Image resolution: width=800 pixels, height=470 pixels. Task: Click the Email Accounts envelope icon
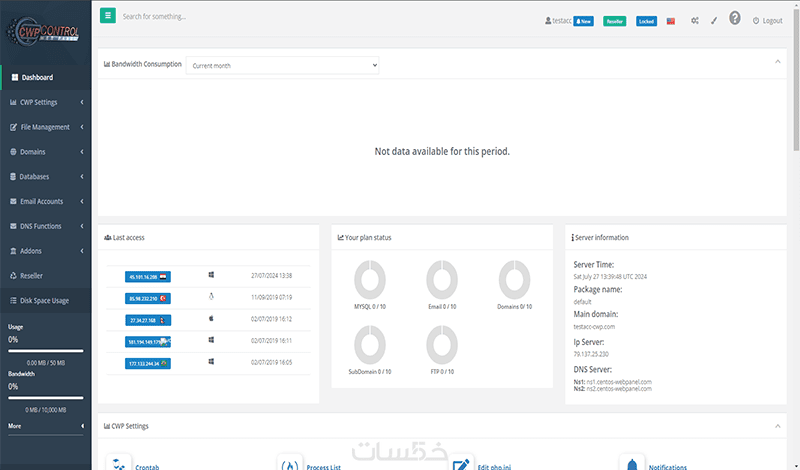tap(13, 201)
